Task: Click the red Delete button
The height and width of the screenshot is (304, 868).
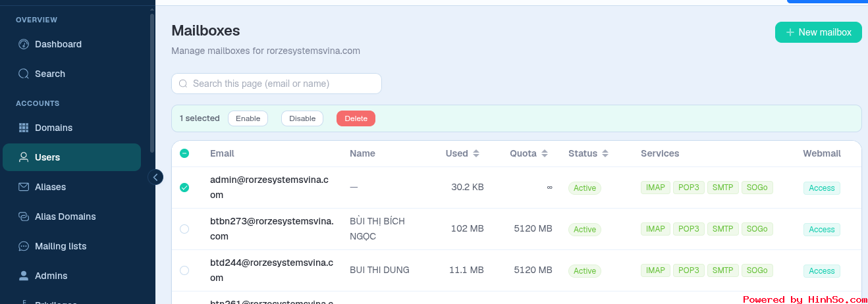Action: tap(356, 118)
